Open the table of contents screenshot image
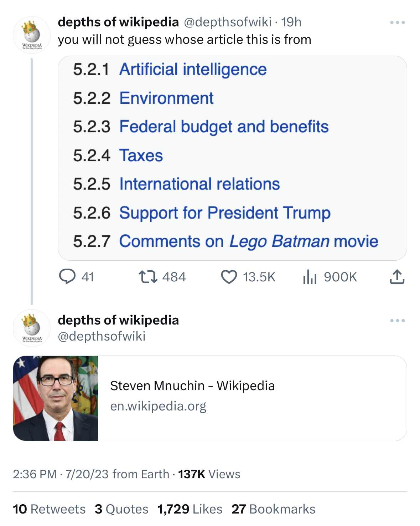Image resolution: width=420 pixels, height=526 pixels. 232,158
